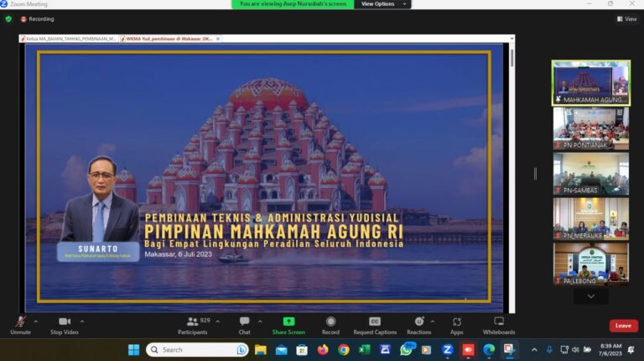This screenshot has height=361, width=644.
Task: Switch to the Ketua MA_BAHAN_TAYANG_PEMBINAAN tab
Action: pos(70,39)
